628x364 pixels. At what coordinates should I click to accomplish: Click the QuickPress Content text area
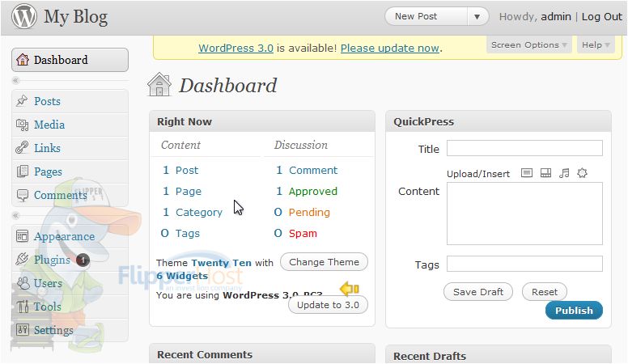coord(524,214)
